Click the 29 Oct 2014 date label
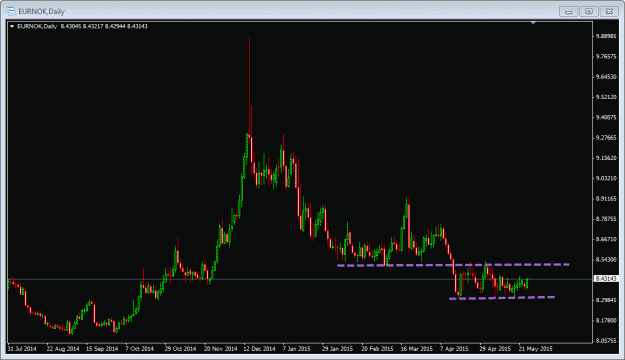 [x=180, y=349]
